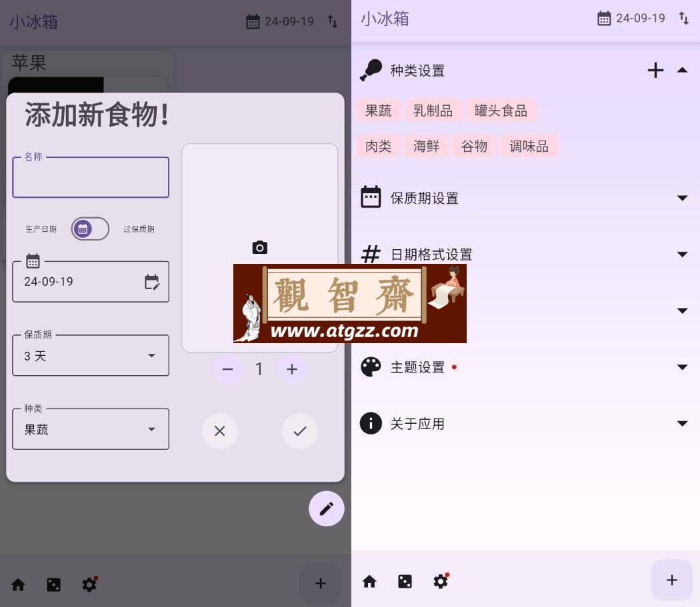
Task: Click calendar date 24-09-19 in left header
Action: coord(280,21)
